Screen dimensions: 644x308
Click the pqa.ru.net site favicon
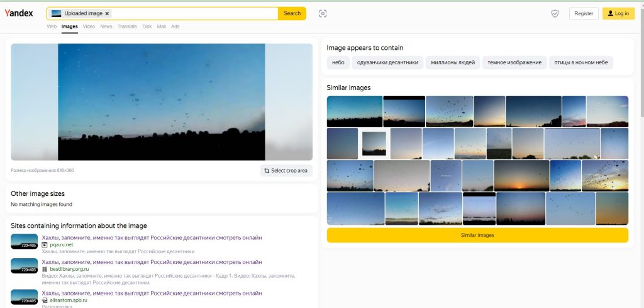[x=45, y=244]
